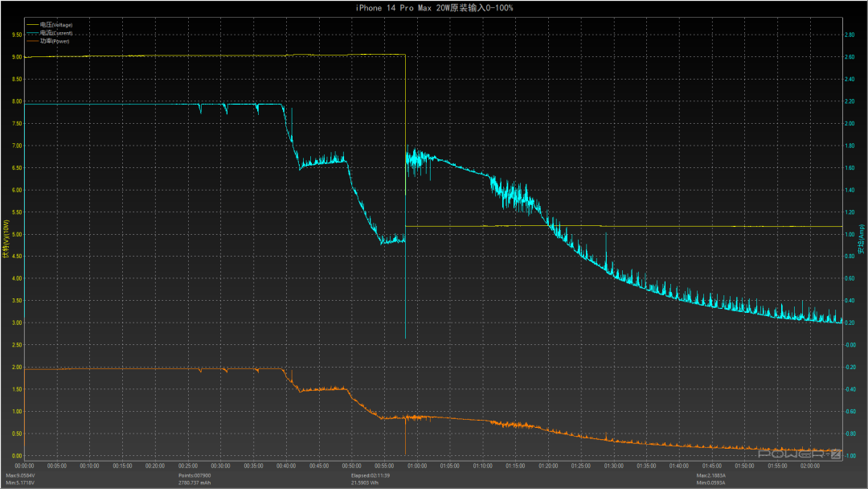
Task: Click the chart title 'iPhone 14 Pro Max 20W原装输入0-100%'
Action: tap(434, 8)
